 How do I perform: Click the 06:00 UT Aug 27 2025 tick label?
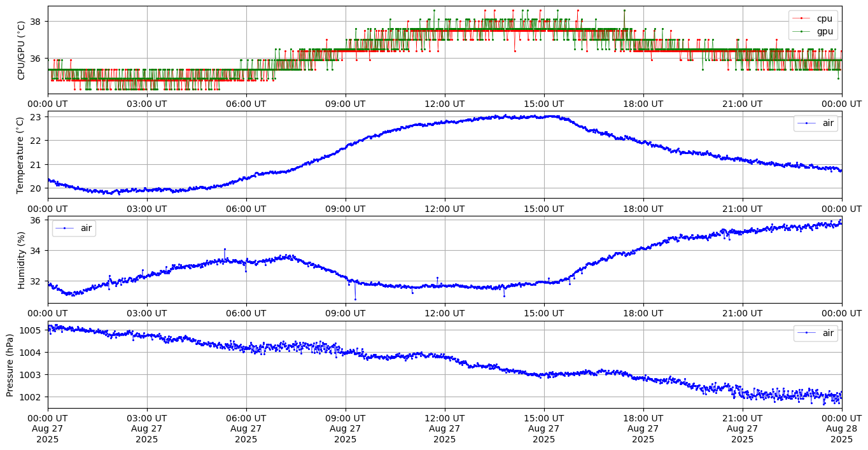(246, 430)
